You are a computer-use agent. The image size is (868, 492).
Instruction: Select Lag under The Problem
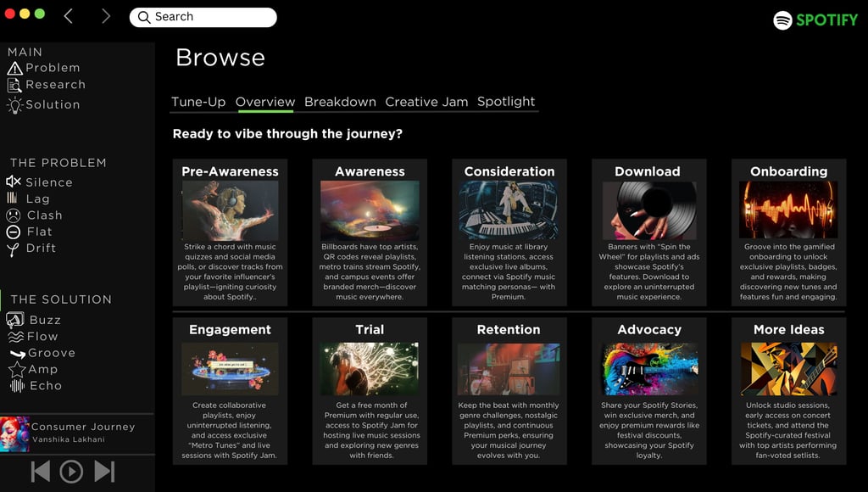coord(37,198)
